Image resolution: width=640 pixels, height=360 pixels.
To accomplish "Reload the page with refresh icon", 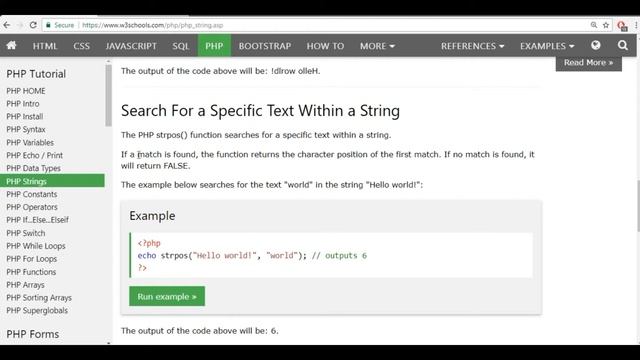I will click(x=33, y=25).
